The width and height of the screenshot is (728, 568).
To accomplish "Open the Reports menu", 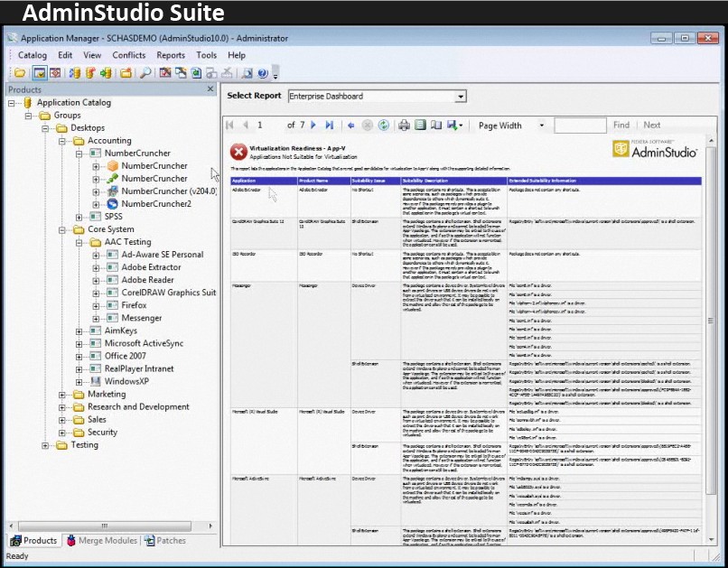I will [x=171, y=55].
